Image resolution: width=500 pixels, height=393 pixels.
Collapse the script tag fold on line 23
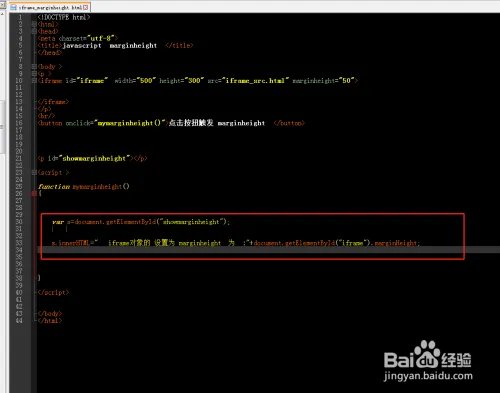pyautogui.click(x=34, y=173)
